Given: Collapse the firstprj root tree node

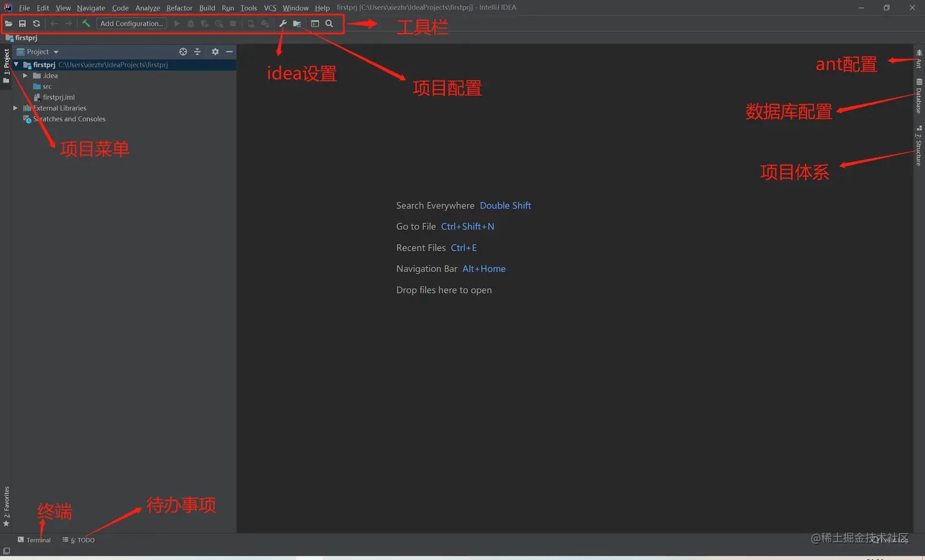Looking at the screenshot, I should pyautogui.click(x=16, y=64).
